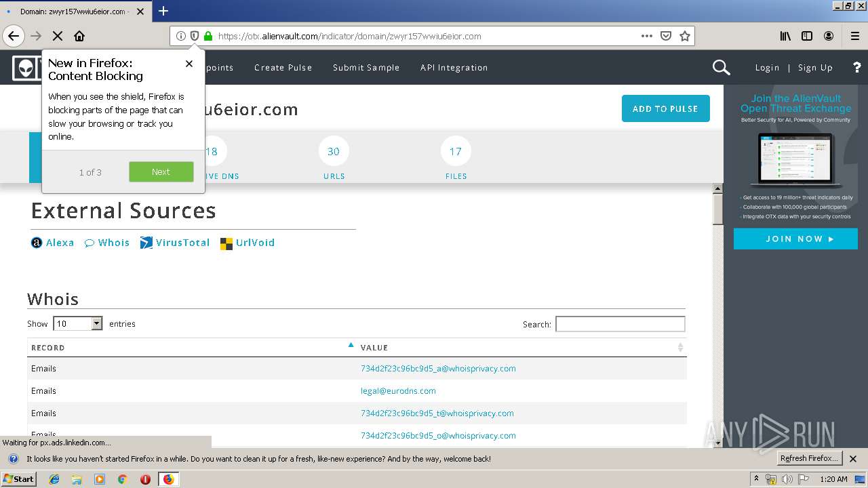This screenshot has height=488, width=868.
Task: Launch Chrome from the taskbar
Action: 122,479
